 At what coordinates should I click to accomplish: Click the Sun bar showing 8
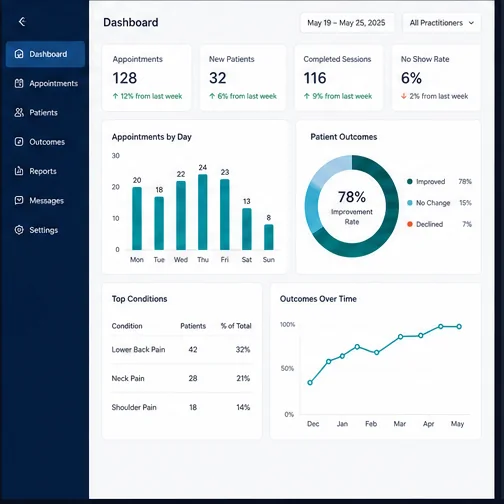tap(269, 237)
